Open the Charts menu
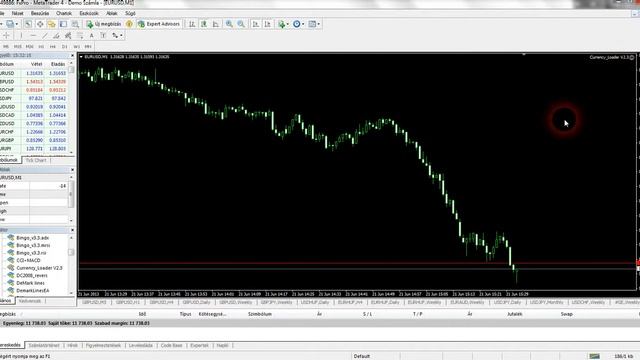The width and height of the screenshot is (640, 360). (x=64, y=13)
